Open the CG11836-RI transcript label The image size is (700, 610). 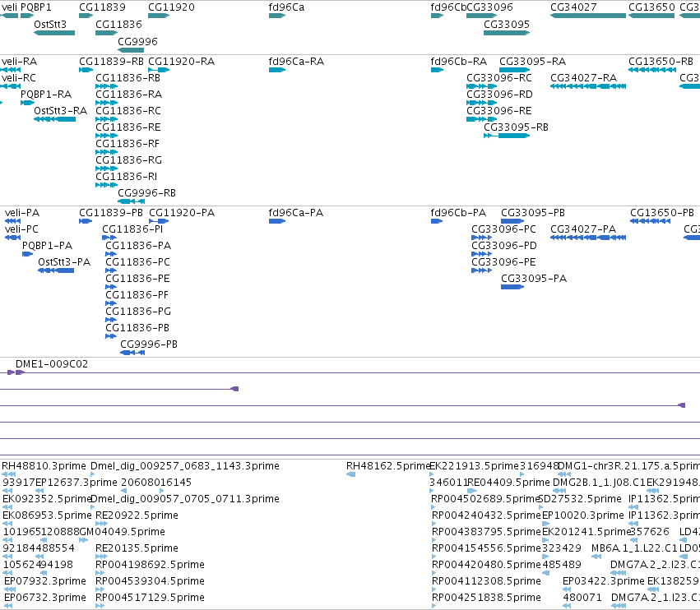127,177
